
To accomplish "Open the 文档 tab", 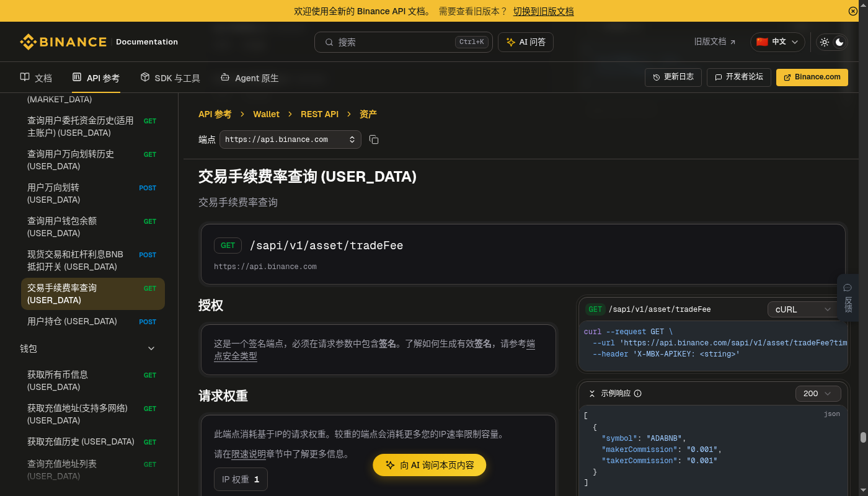I will click(36, 78).
